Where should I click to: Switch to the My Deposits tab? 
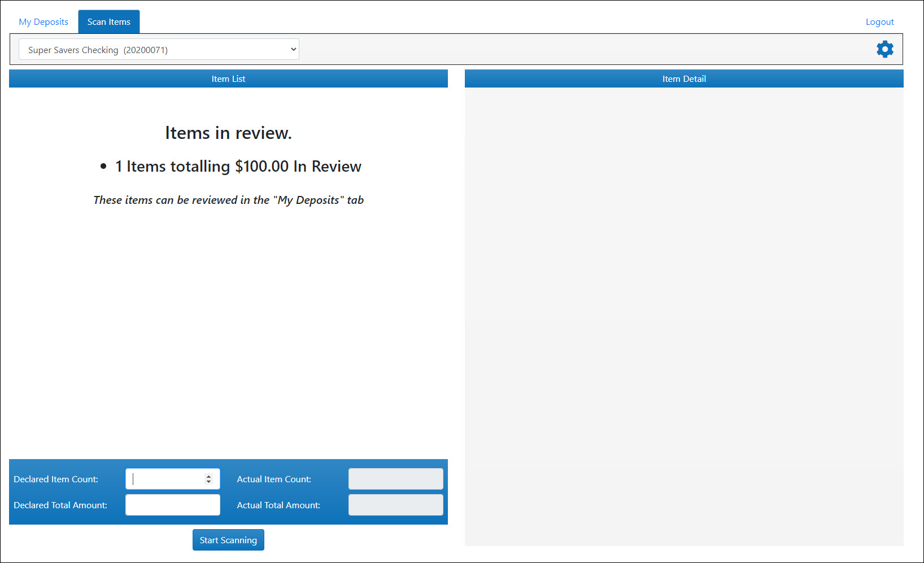[x=43, y=22]
